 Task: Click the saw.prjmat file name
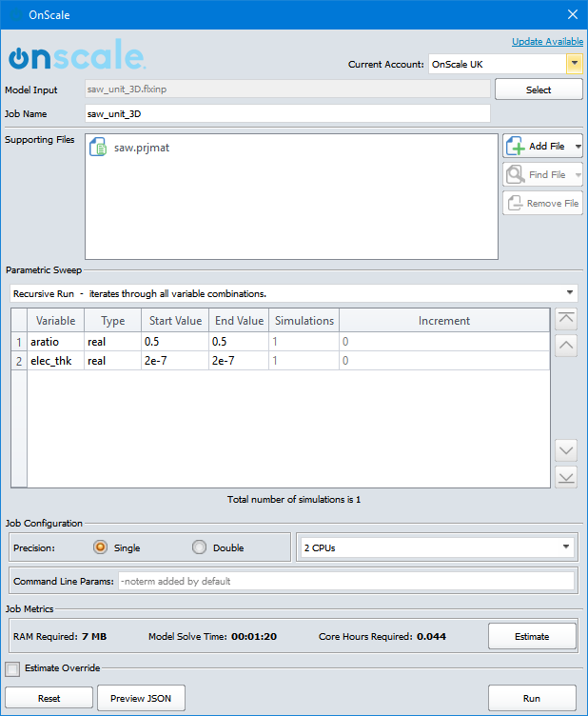142,148
